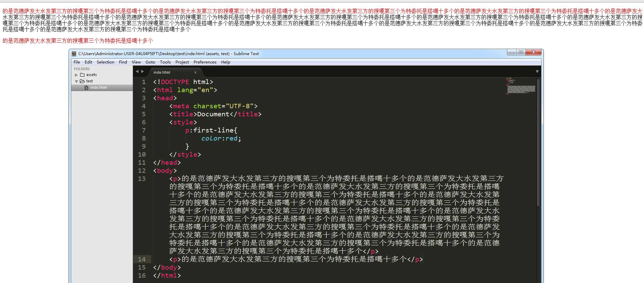Screen dimensions: 644x283
Task: Click the second p tag on line 14
Action: (x=175, y=259)
